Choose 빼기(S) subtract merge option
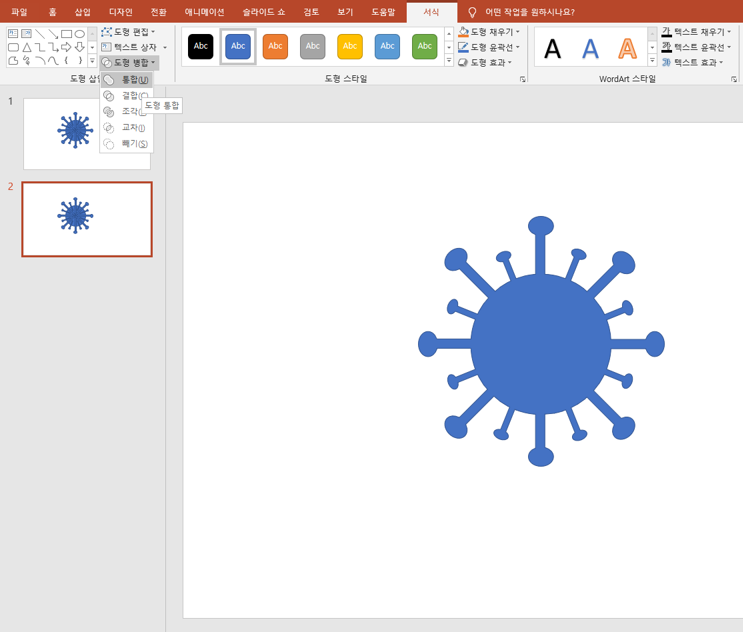The width and height of the screenshot is (743, 632). coord(127,144)
